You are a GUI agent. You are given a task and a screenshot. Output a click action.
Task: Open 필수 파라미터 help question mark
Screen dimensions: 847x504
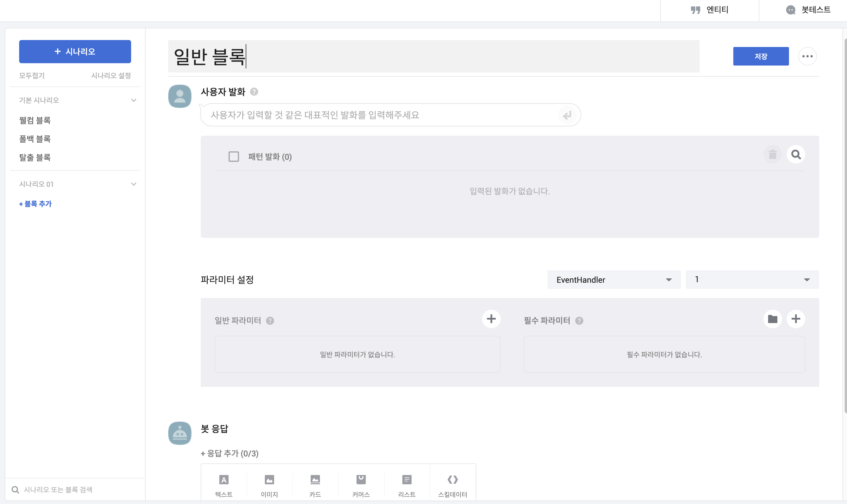579,321
